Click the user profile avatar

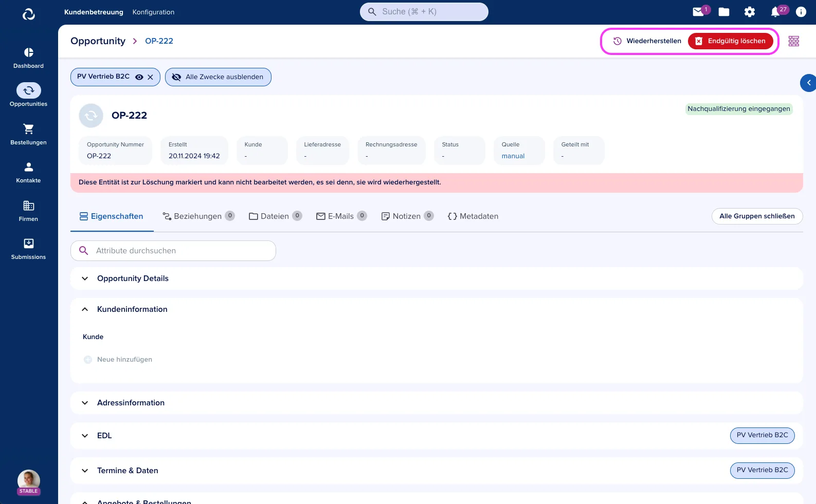(29, 481)
